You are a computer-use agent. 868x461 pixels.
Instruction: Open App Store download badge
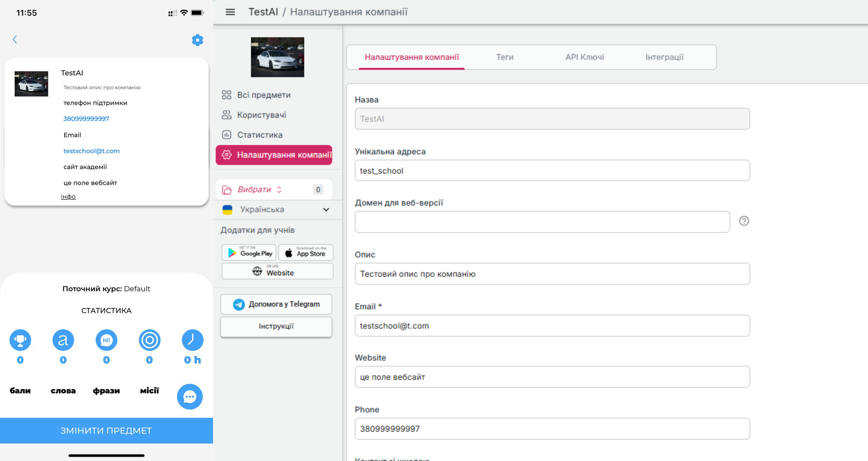[306, 252]
